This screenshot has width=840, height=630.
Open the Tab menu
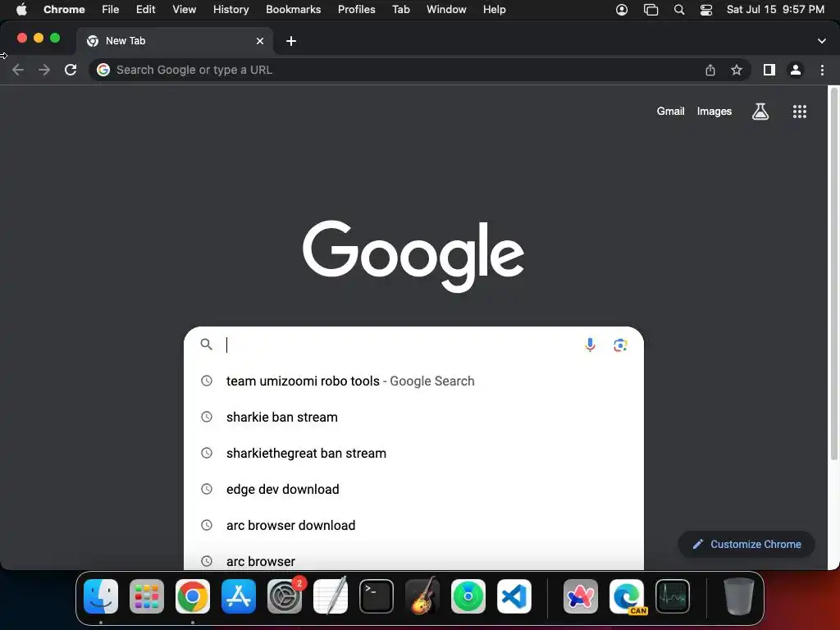pos(400,9)
